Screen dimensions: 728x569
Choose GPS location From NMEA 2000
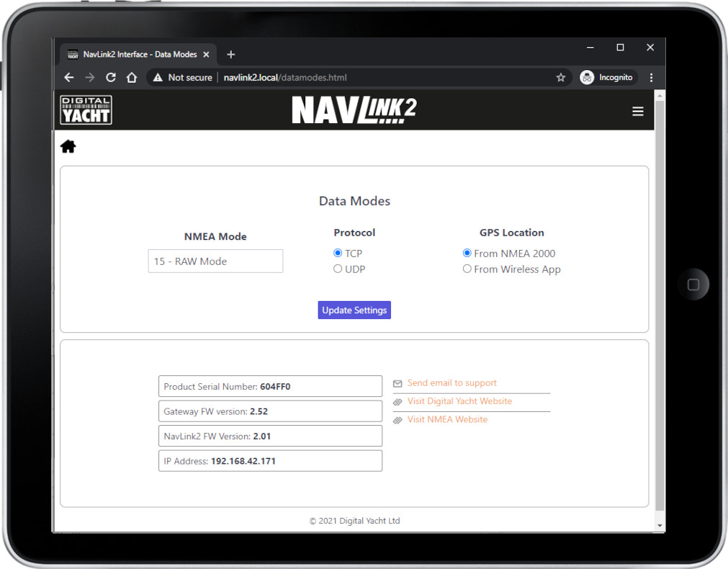[x=467, y=254]
